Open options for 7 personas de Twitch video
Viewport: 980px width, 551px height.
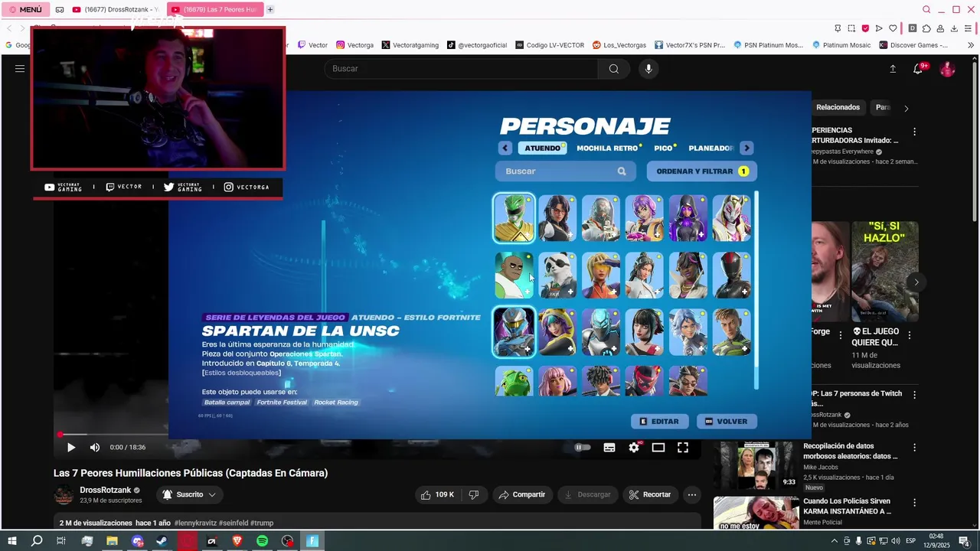[x=914, y=396]
